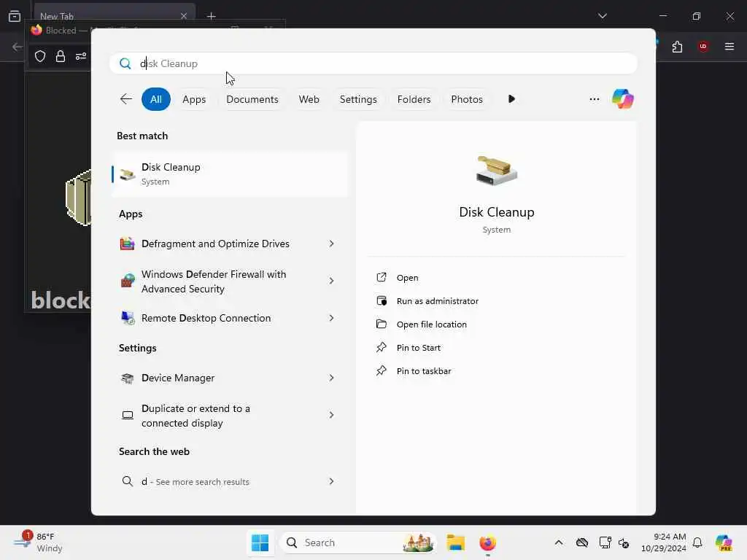Switch to the Apps filter tab
This screenshot has width=747, height=560.
(x=194, y=99)
